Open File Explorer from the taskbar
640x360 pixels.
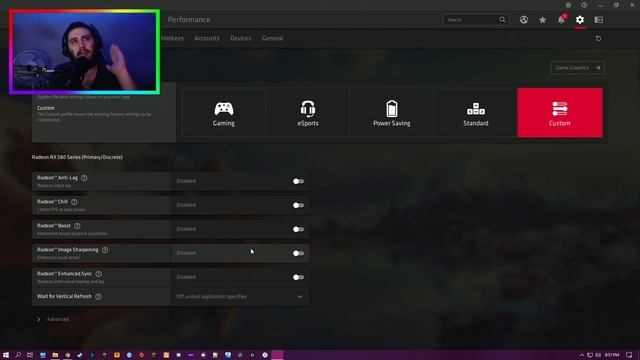pos(55,355)
